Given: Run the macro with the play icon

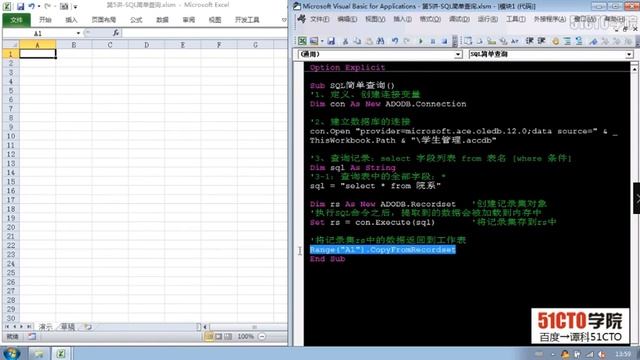Looking at the screenshot, I should point(421,41).
